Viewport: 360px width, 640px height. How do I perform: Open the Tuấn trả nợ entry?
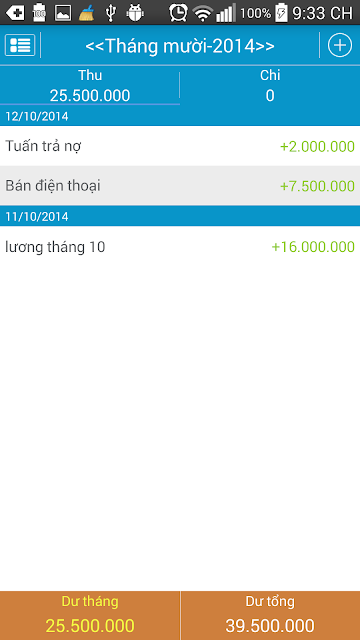180,146
